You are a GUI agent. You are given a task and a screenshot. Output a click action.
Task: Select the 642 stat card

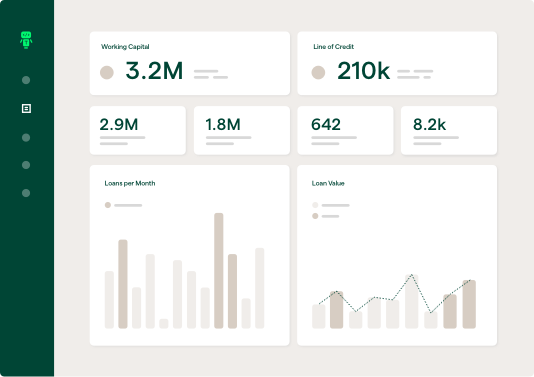pos(345,130)
